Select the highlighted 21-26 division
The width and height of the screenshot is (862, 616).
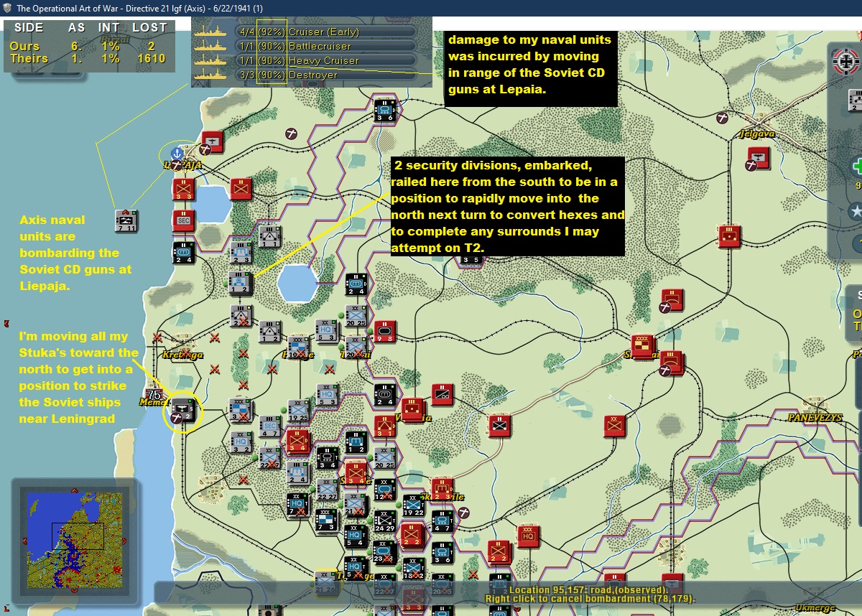[x=327, y=582]
